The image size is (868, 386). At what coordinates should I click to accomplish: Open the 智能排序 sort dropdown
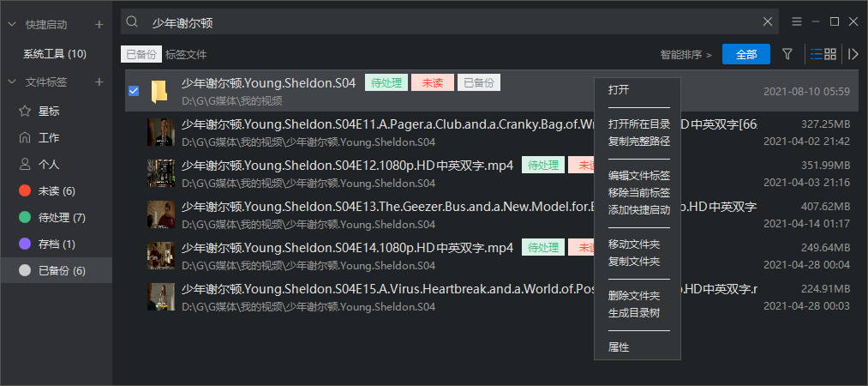[x=685, y=55]
